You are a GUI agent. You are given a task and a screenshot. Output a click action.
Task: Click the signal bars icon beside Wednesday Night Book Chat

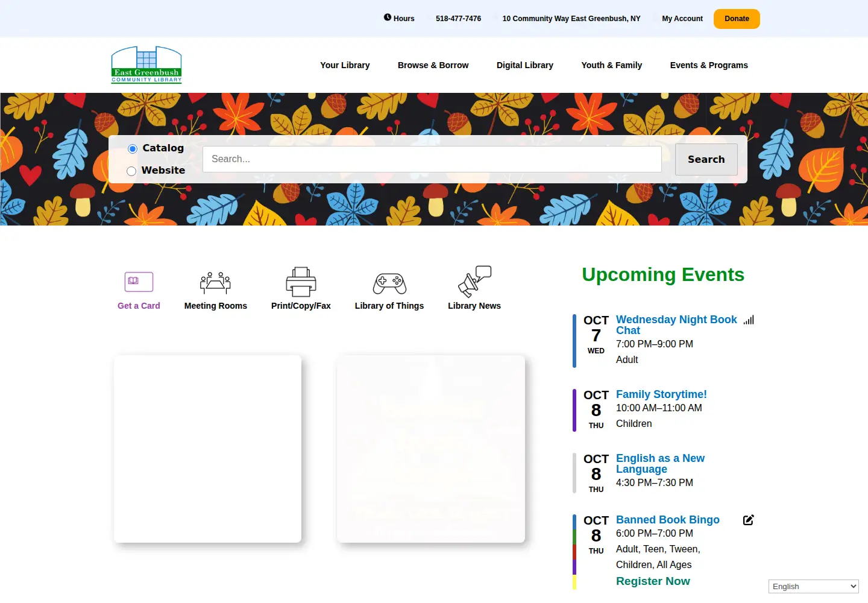(749, 320)
